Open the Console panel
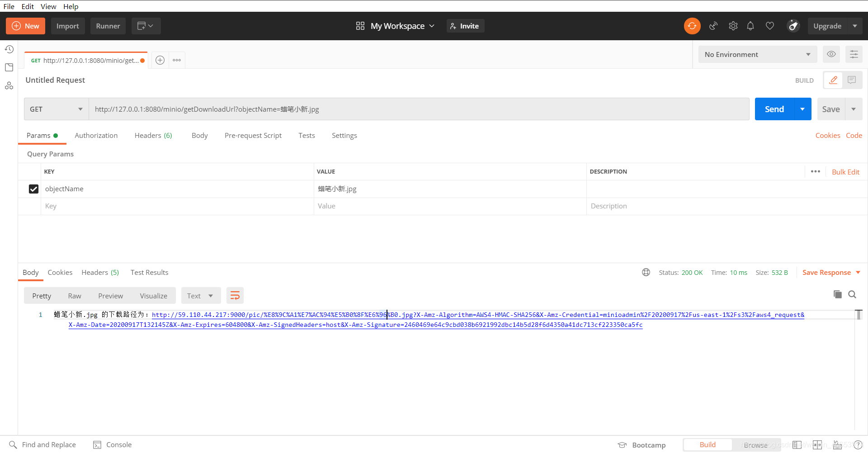Viewport: 868px width, 453px height. coord(113,445)
